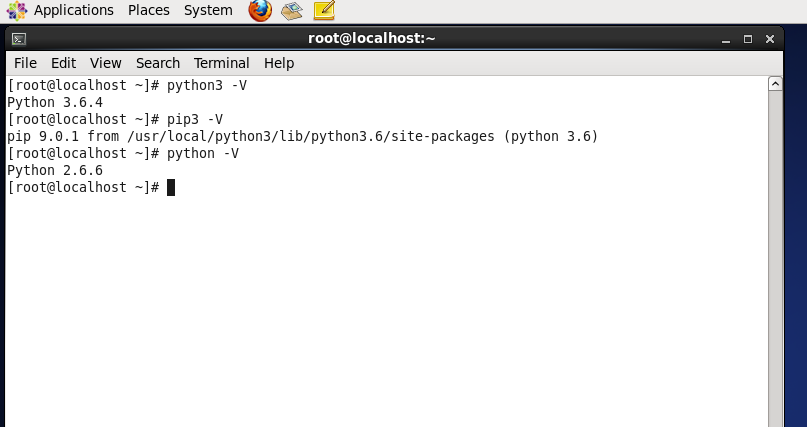The height and width of the screenshot is (427, 807).
Task: Close the root@localhost terminal window
Action: tap(770, 39)
